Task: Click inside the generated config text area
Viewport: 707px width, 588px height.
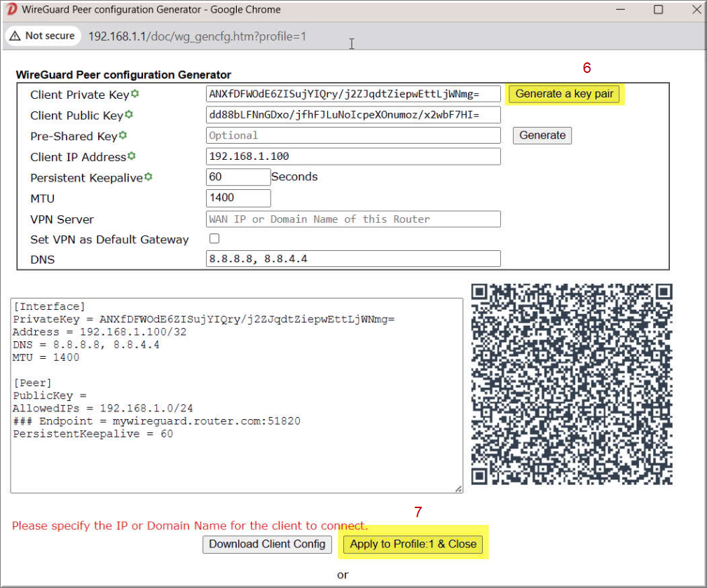Action: point(237,395)
